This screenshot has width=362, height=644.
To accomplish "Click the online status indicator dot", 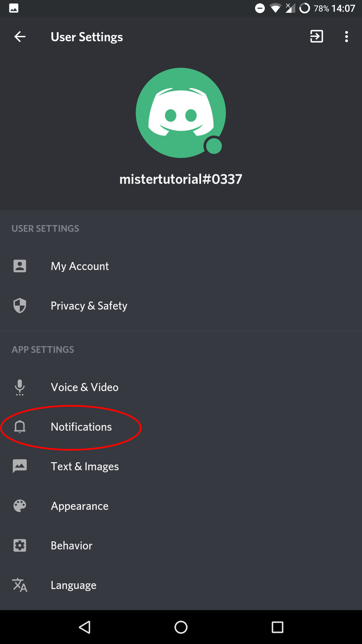I will (214, 146).
